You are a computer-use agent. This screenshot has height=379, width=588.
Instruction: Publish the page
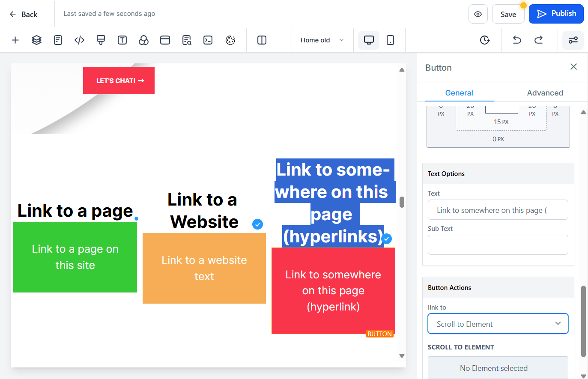[x=556, y=14]
